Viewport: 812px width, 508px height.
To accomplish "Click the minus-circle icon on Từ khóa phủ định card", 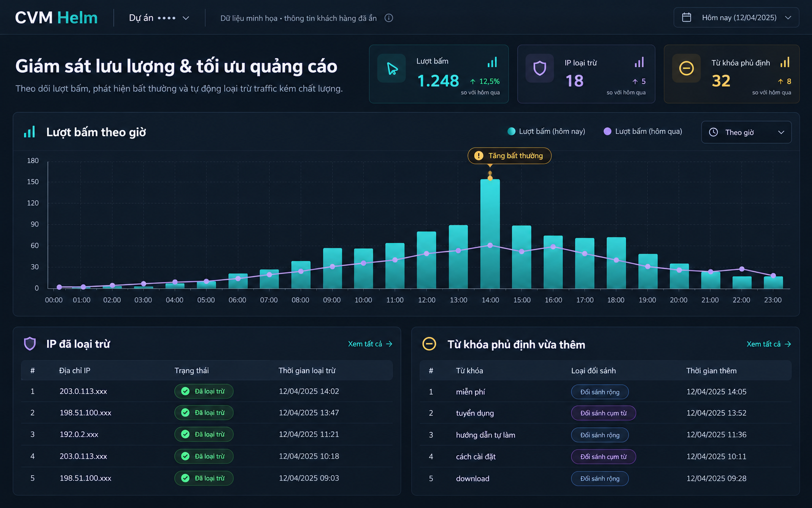I will coord(686,68).
